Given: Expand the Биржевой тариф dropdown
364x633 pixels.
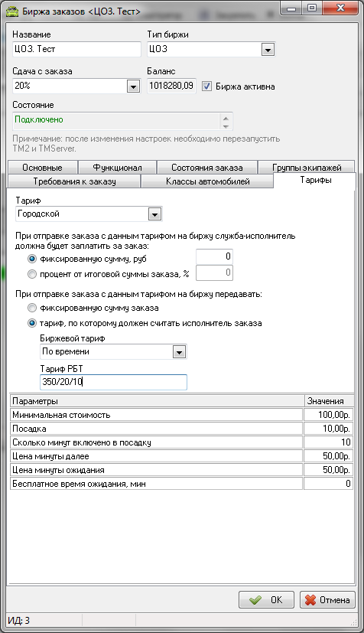Looking at the screenshot, I should pyautogui.click(x=179, y=352).
